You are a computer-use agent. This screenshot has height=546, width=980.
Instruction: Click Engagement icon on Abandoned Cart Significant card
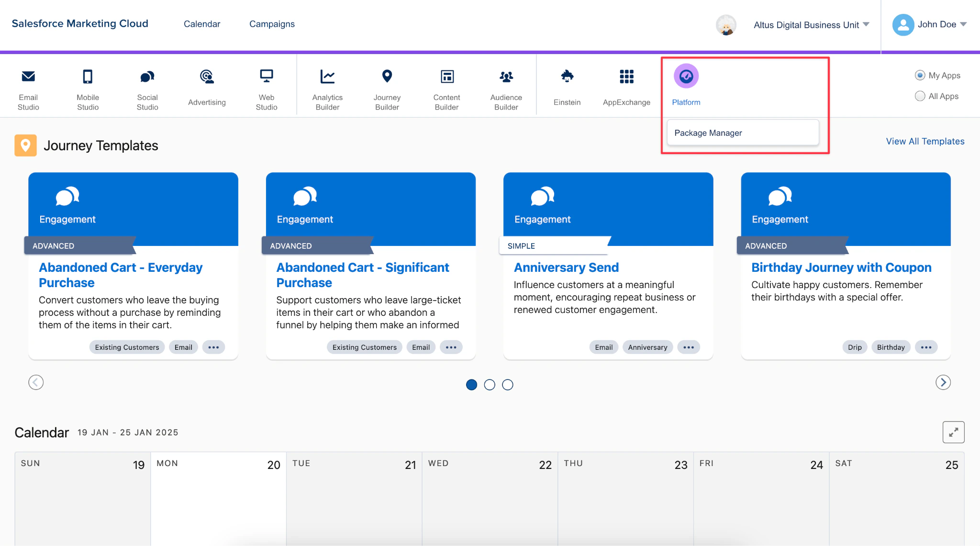point(305,196)
